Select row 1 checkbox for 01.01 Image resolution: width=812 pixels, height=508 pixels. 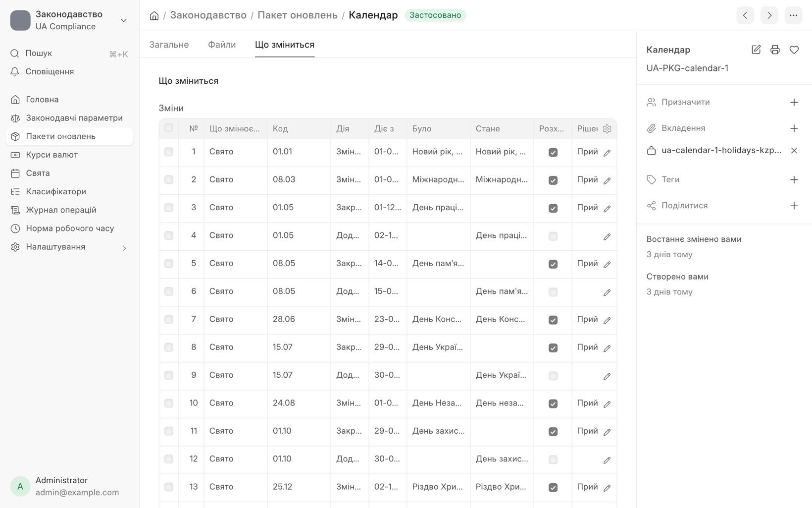(169, 152)
